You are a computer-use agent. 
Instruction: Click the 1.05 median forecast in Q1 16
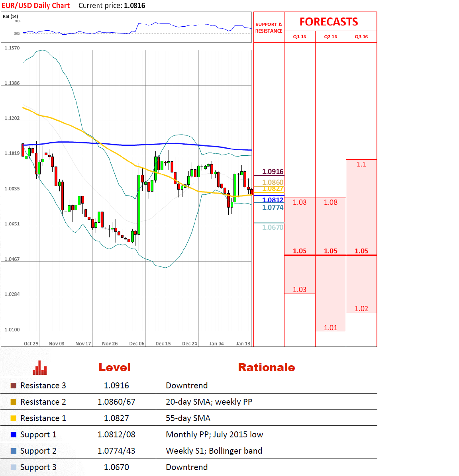[300, 251]
